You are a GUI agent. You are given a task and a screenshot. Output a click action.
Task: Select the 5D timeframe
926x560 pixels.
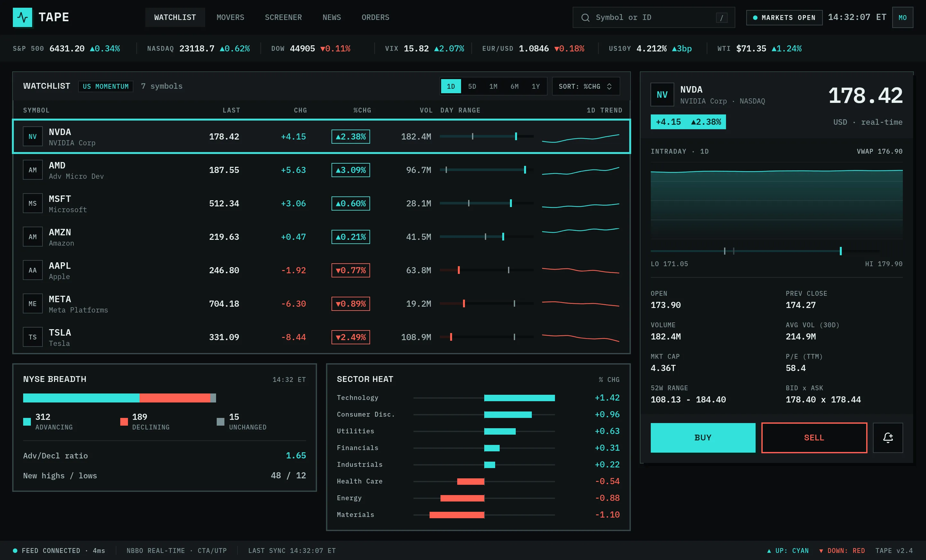(472, 86)
